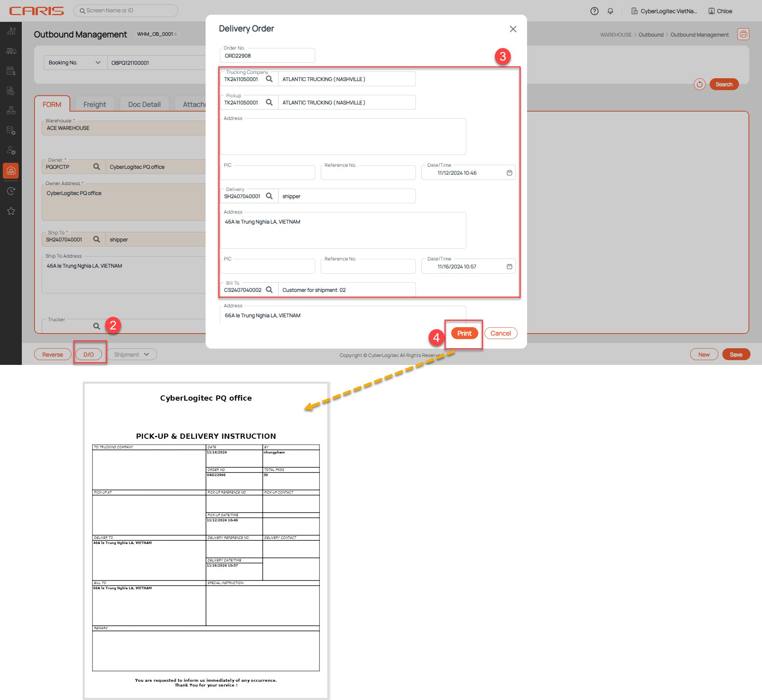Viewport: 762px width, 700px height.
Task: Click WAREHOUSE breadcrumb
Action: [x=616, y=35]
